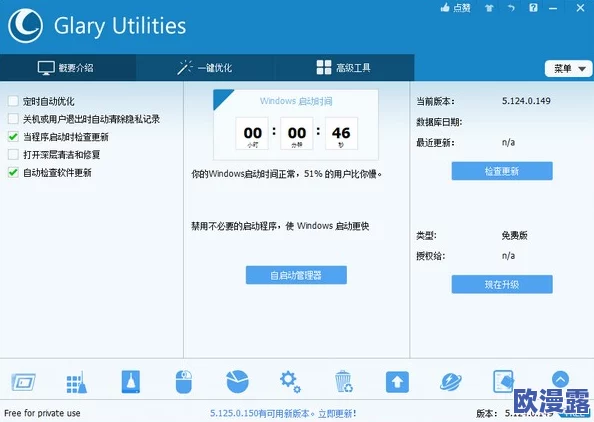
Task: Enable the 定时自动优化 checkbox
Action: [x=13, y=101]
